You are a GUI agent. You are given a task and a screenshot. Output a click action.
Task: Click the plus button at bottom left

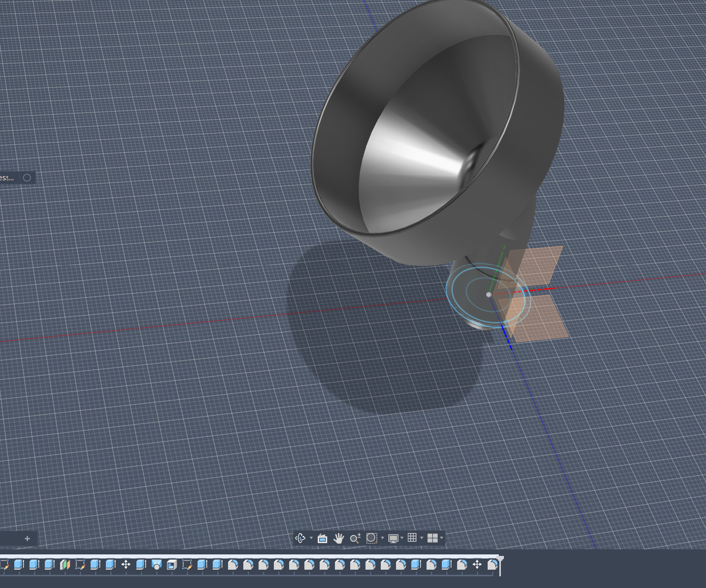27,539
